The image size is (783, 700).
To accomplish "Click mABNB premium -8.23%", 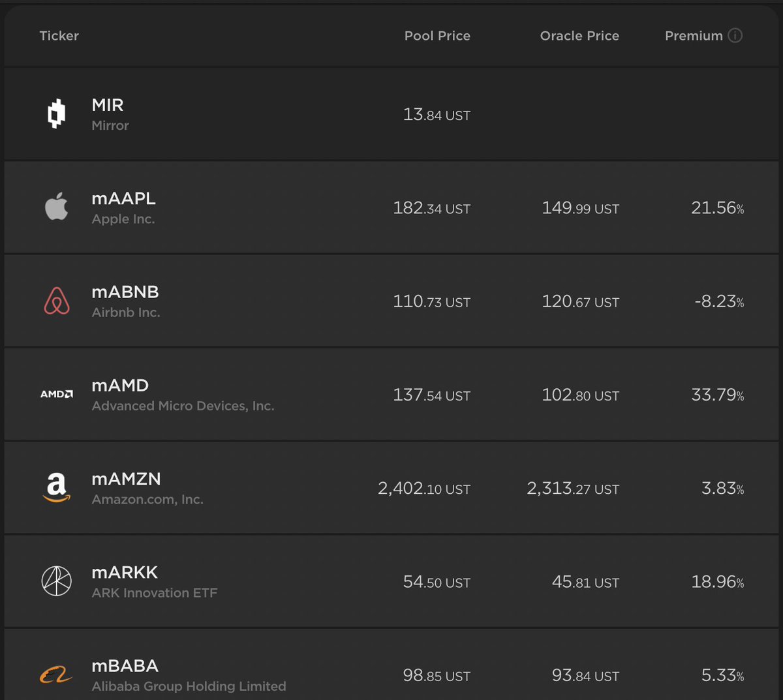I will 719,301.
